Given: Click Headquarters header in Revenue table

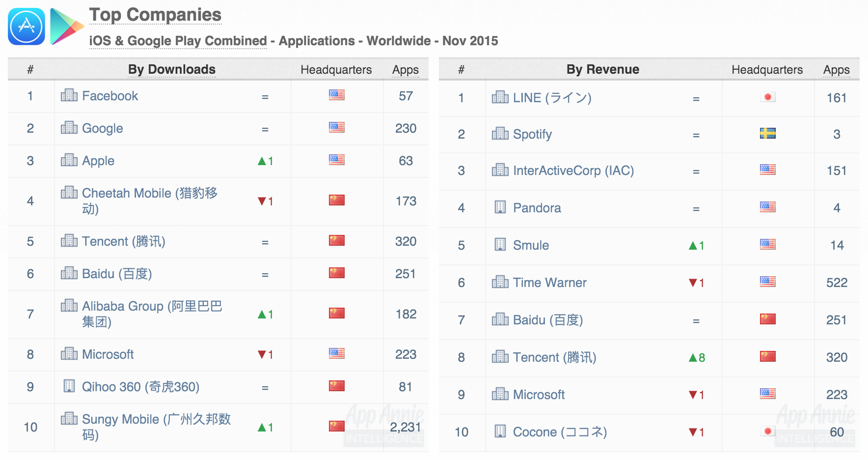Looking at the screenshot, I should pyautogui.click(x=767, y=70).
